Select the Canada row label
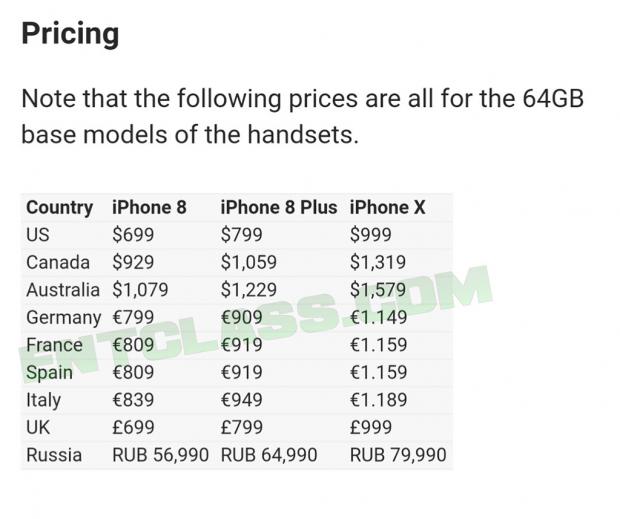The image size is (620, 519). [58, 263]
